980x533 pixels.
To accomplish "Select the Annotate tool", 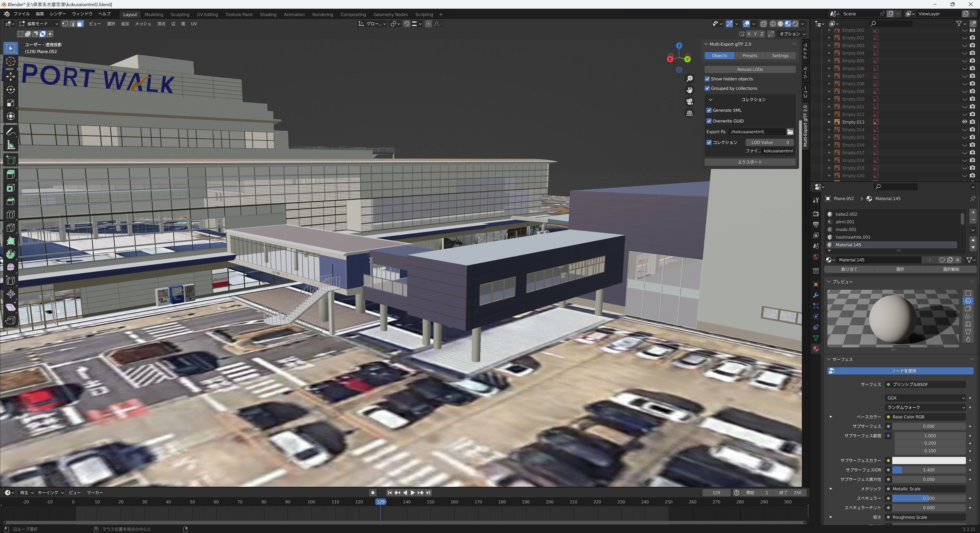I will point(11,132).
